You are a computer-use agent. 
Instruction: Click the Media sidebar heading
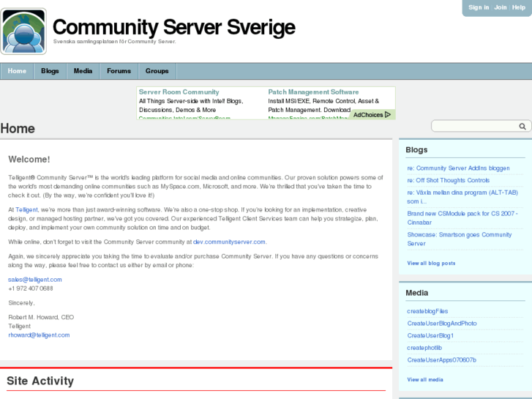416,293
